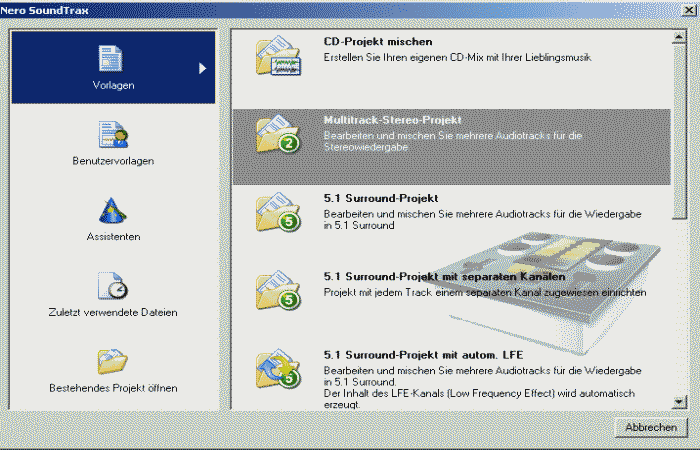Click the CD-Projekt mischen title text
The image size is (700, 450).
[378, 42]
